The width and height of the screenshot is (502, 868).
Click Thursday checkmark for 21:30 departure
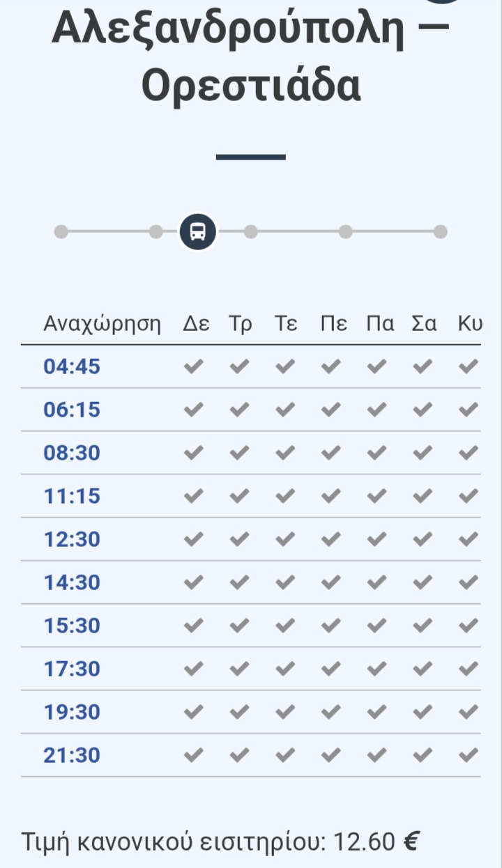pyautogui.click(x=331, y=755)
